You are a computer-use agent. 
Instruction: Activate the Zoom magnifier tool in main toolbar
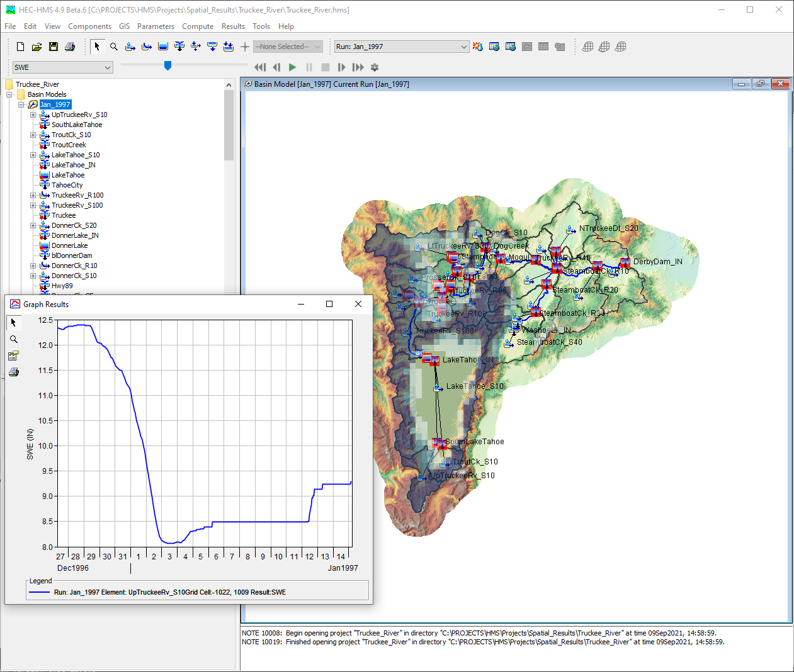coord(114,47)
